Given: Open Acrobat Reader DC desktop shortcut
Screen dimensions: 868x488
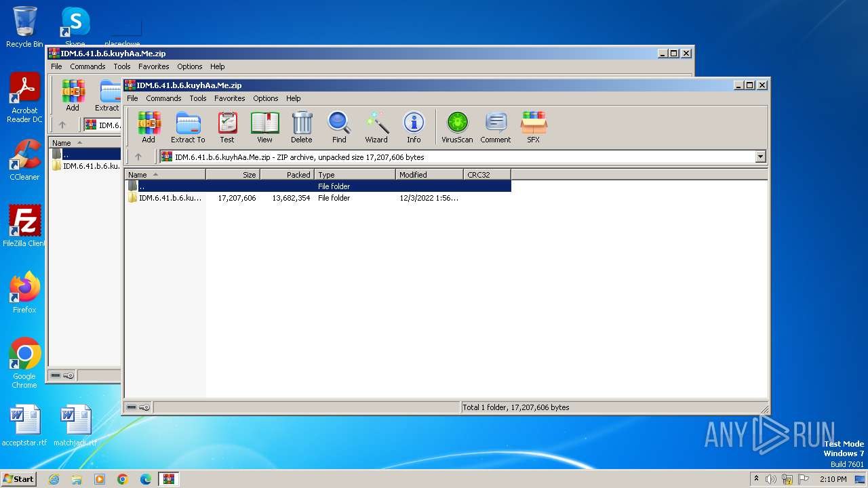Looking at the screenshot, I should point(24,98).
